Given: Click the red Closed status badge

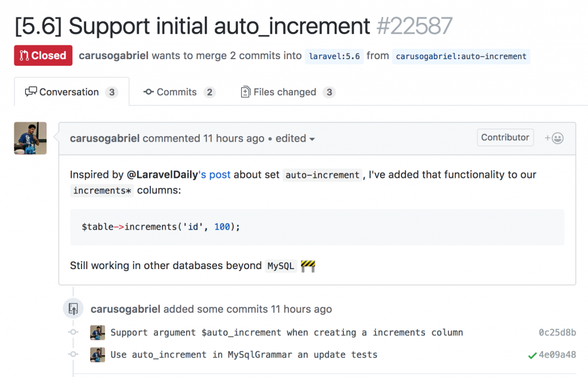Looking at the screenshot, I should [42, 56].
